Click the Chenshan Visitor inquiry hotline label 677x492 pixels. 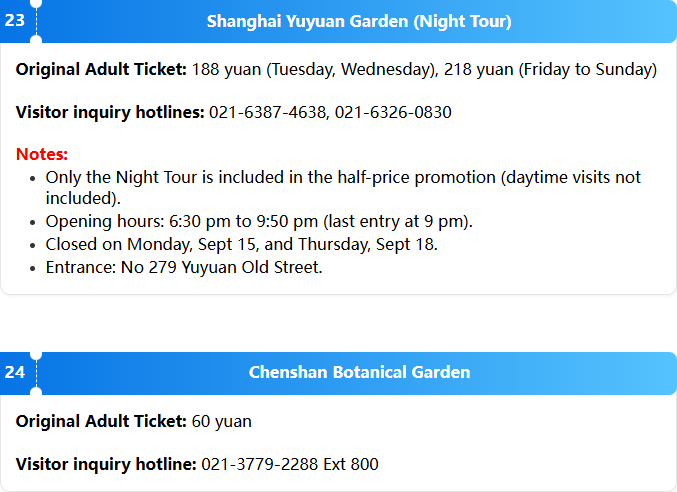[x=106, y=464]
